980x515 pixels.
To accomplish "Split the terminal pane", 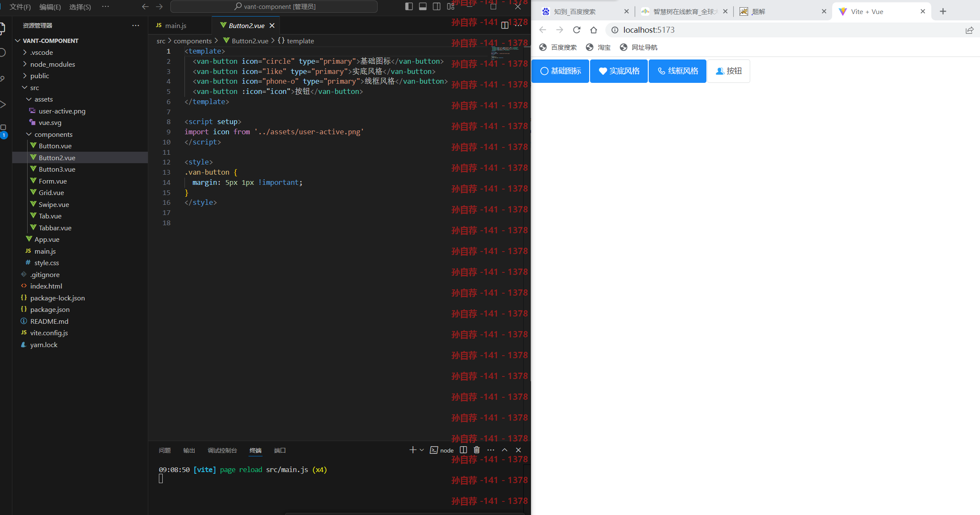I will pos(463,450).
